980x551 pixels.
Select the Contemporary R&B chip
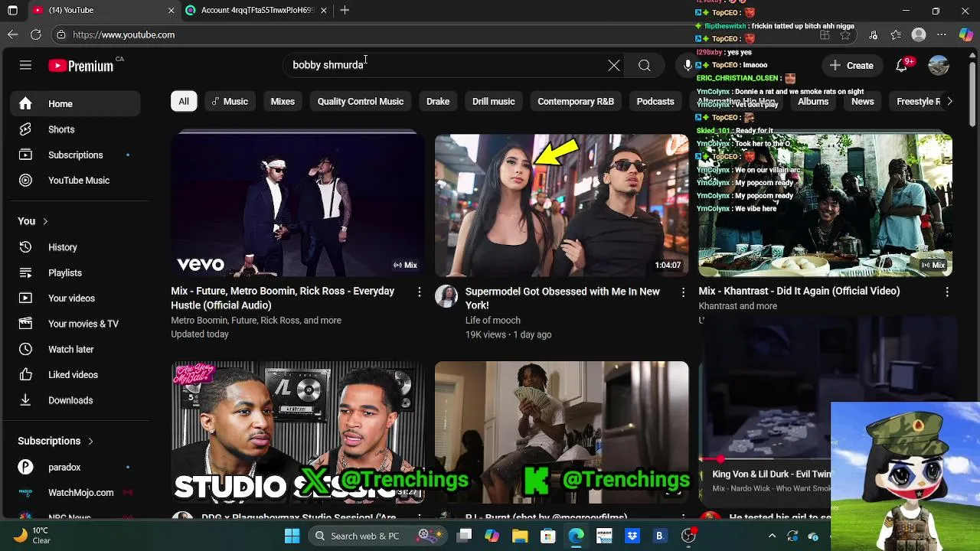tap(576, 101)
